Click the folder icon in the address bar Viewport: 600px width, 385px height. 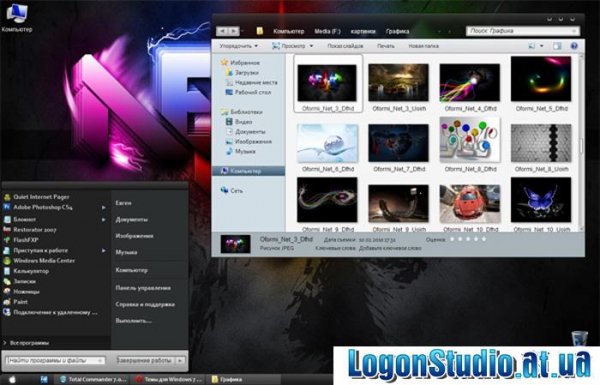(x=260, y=31)
